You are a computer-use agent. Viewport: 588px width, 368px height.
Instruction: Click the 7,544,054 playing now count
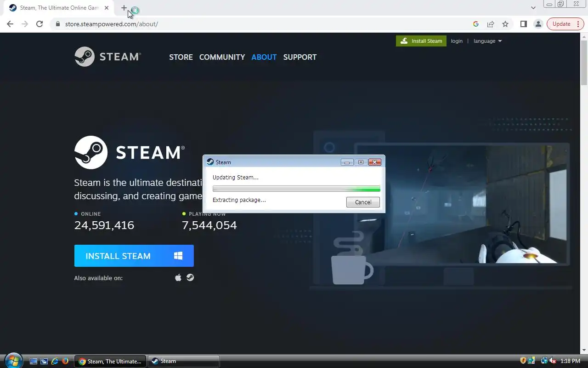click(209, 225)
